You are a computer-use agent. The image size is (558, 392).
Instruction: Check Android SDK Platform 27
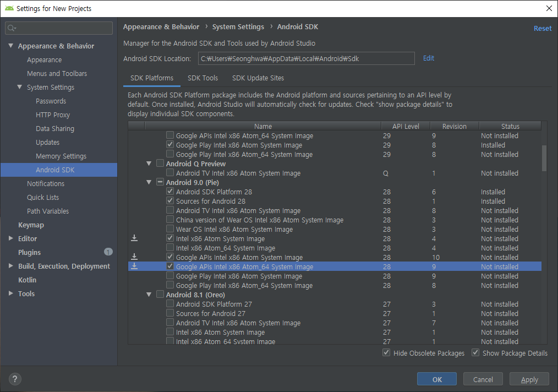point(170,304)
